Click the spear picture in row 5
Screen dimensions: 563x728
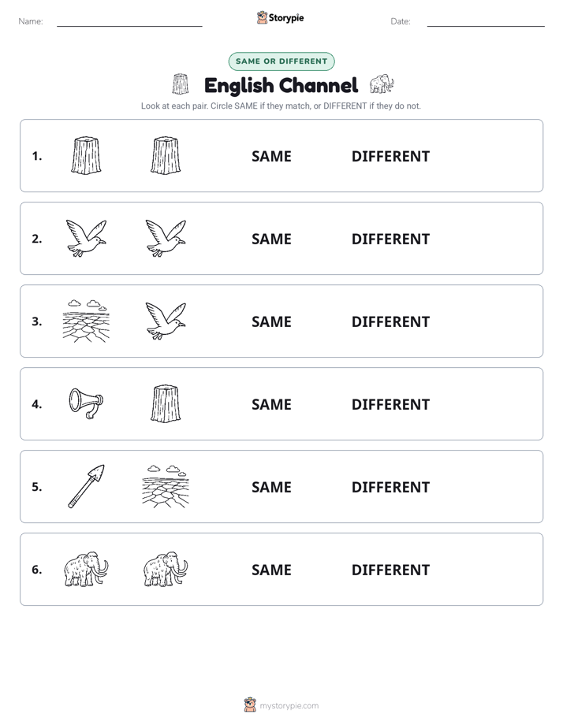[x=87, y=486]
